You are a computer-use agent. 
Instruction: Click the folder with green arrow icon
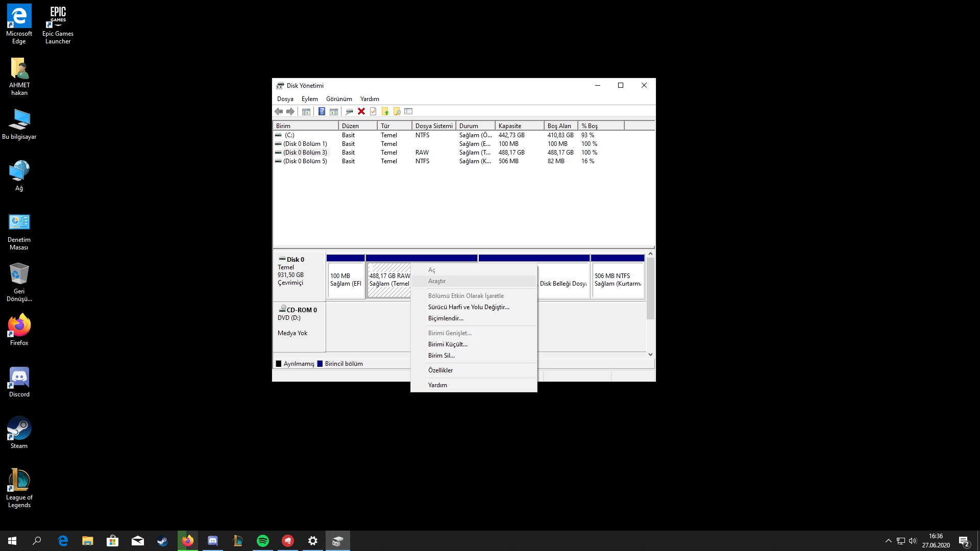[x=385, y=111]
